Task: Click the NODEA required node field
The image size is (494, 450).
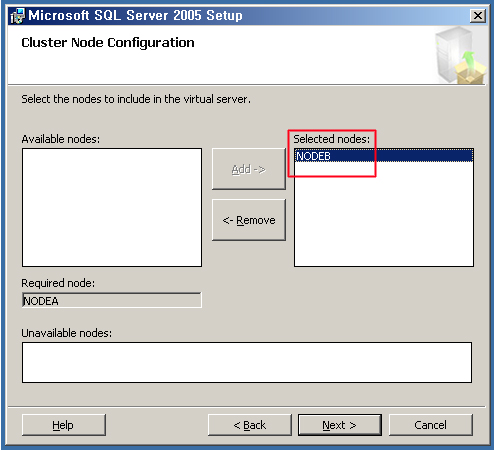Action: click(112, 300)
